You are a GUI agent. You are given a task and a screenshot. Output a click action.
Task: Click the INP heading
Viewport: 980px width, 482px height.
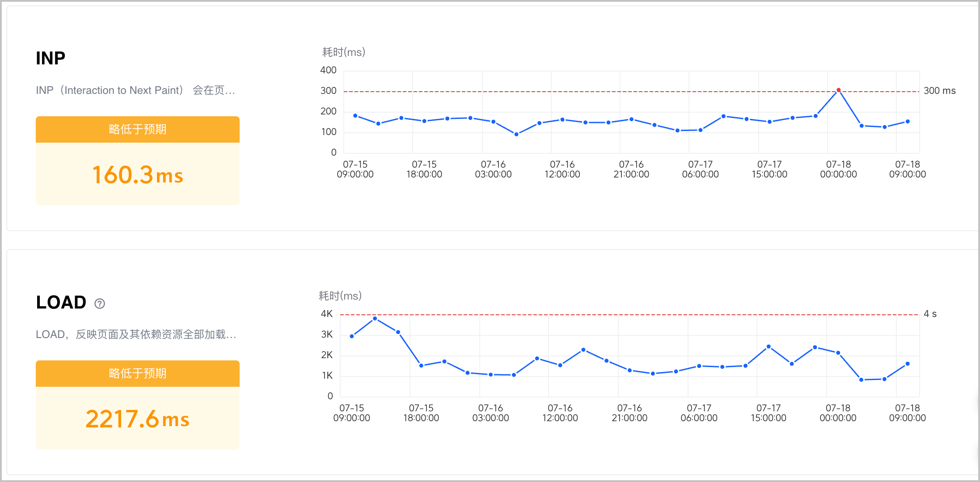(51, 58)
